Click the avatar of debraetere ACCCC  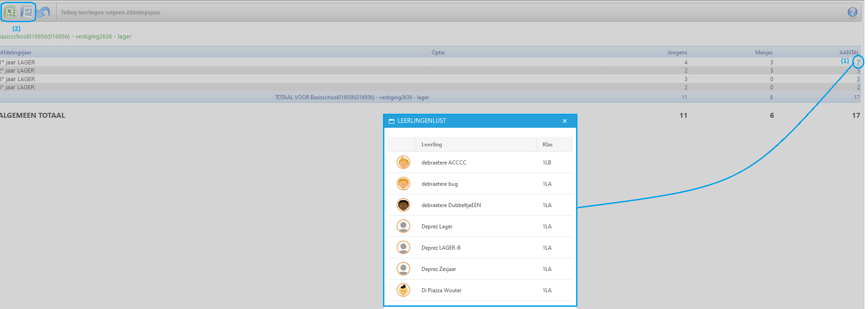coord(403,162)
